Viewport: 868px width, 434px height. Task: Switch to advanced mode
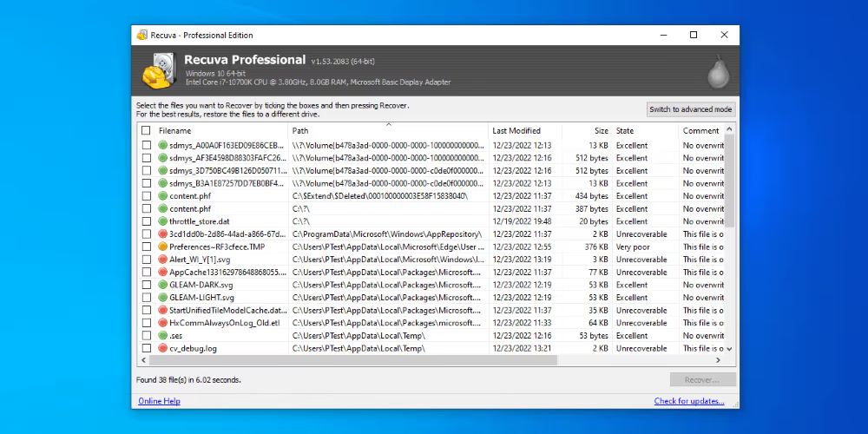[691, 109]
